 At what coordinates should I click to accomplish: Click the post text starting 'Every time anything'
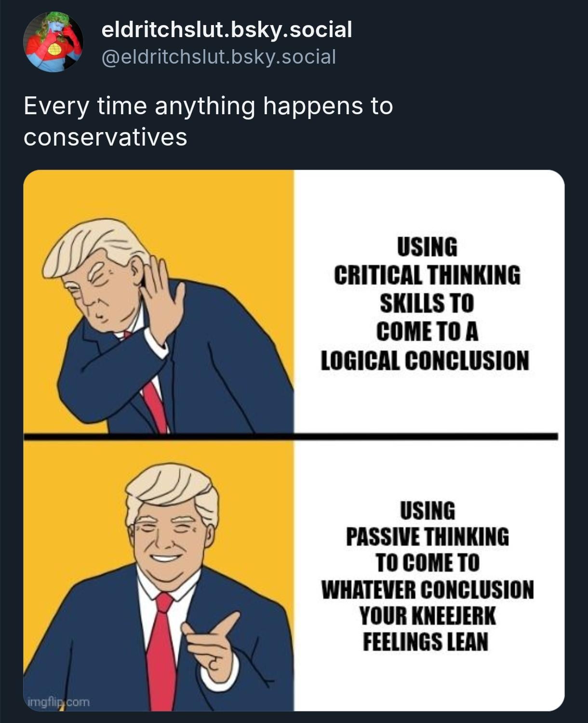tap(208, 121)
